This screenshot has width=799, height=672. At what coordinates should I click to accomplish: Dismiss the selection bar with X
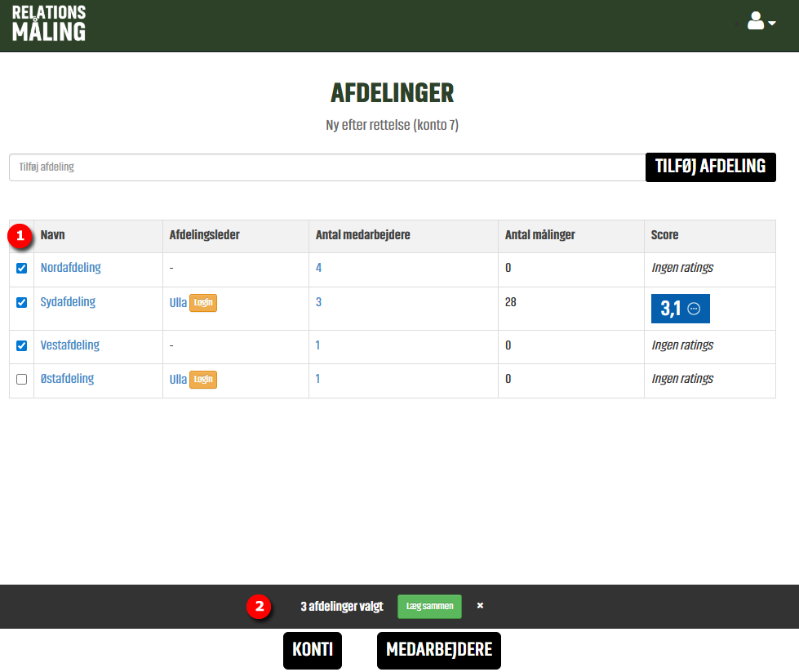click(x=480, y=606)
